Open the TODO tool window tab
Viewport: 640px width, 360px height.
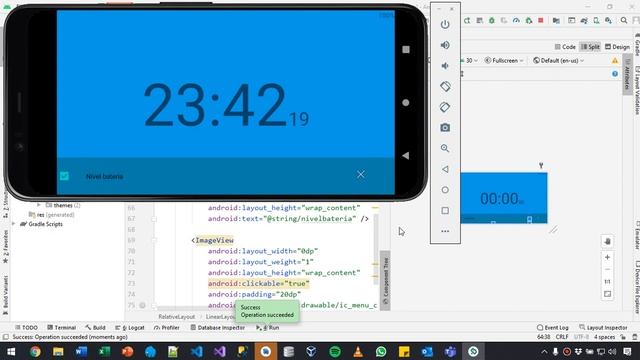tap(27, 327)
